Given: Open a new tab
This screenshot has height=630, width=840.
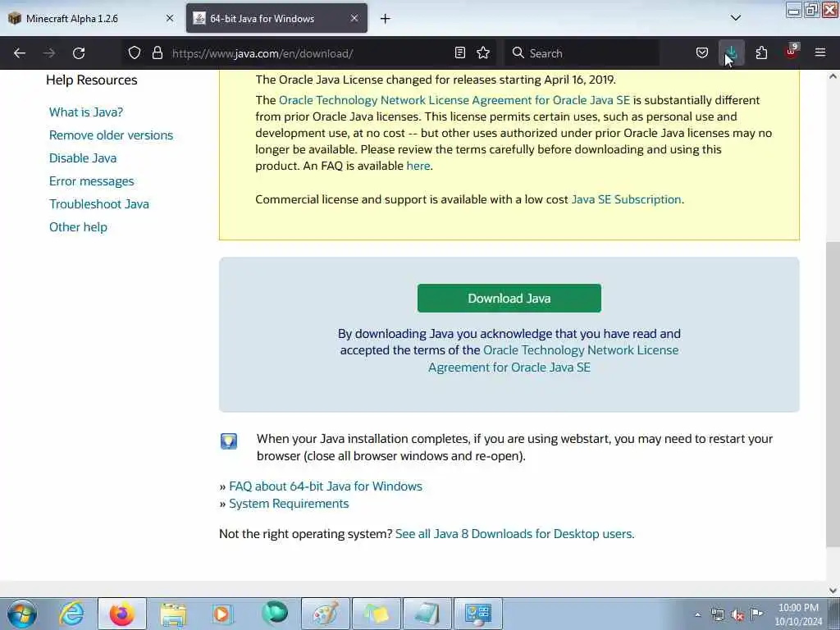Looking at the screenshot, I should point(386,19).
